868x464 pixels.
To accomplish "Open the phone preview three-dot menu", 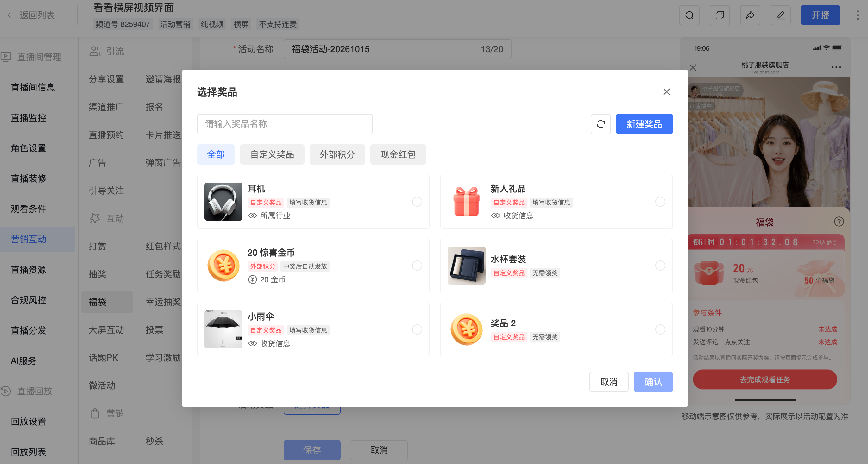I will point(836,67).
